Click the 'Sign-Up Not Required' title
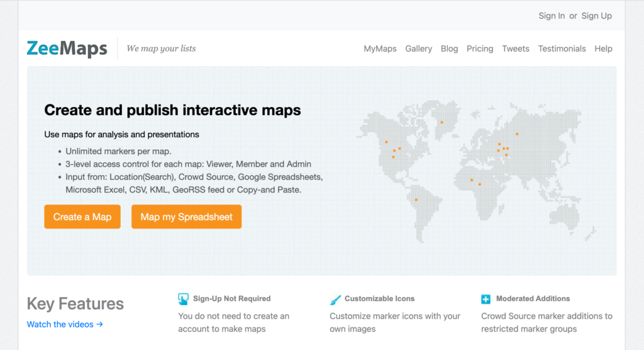 click(231, 298)
